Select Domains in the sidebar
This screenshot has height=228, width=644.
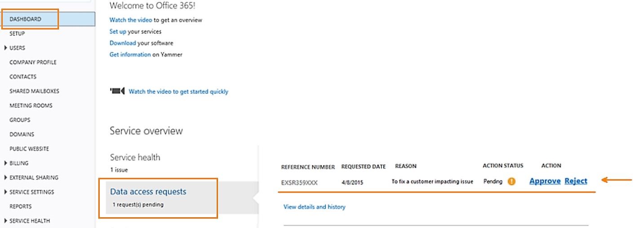point(22,134)
